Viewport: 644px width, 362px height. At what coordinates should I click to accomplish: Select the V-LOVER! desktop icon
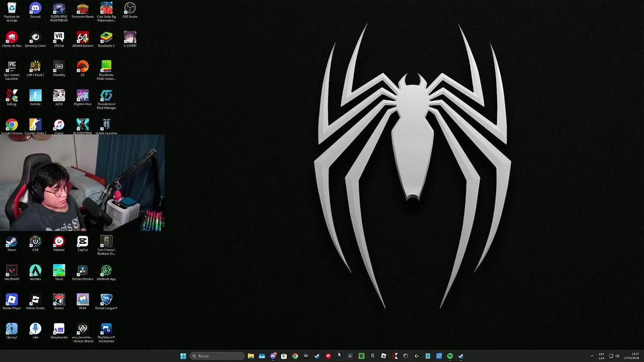click(x=130, y=40)
